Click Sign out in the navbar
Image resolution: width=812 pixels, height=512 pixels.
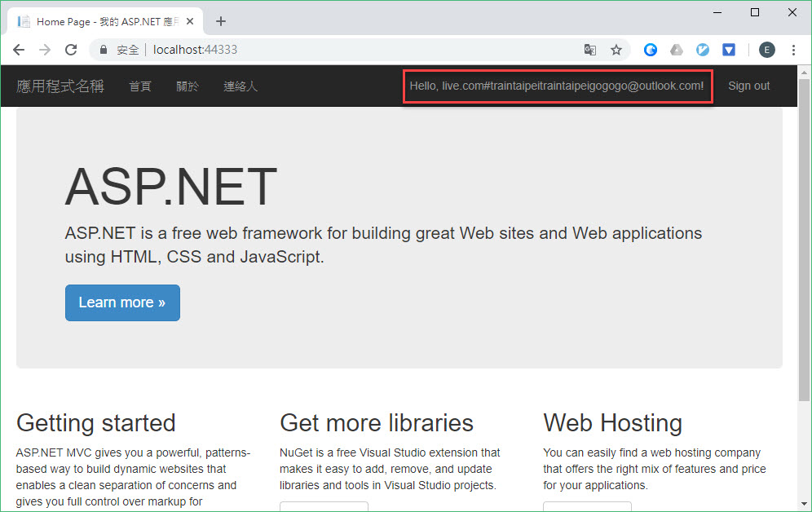(x=749, y=86)
